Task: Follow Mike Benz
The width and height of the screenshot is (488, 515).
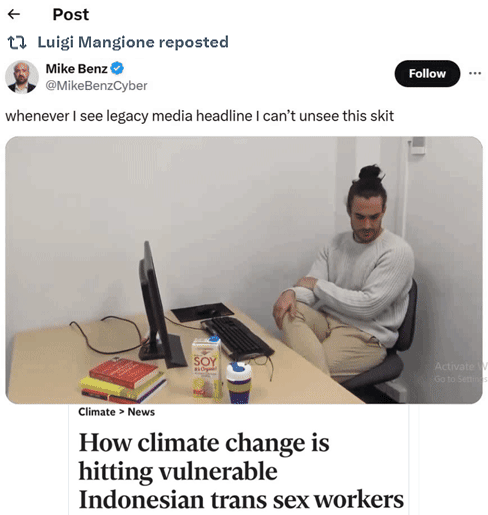Action: click(x=427, y=74)
